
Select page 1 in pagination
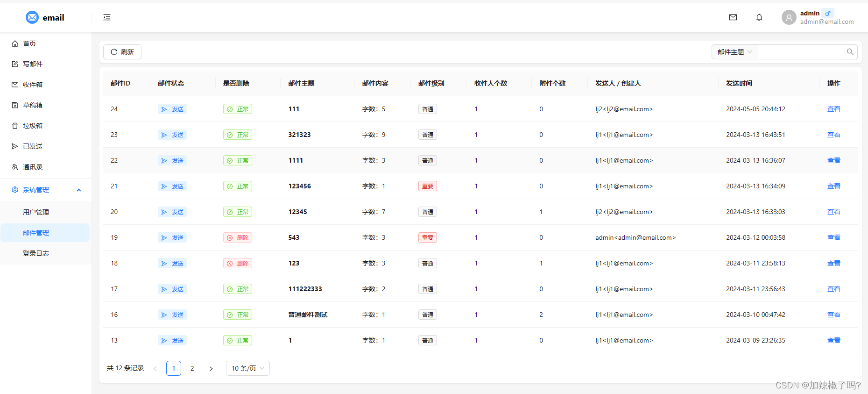click(174, 368)
